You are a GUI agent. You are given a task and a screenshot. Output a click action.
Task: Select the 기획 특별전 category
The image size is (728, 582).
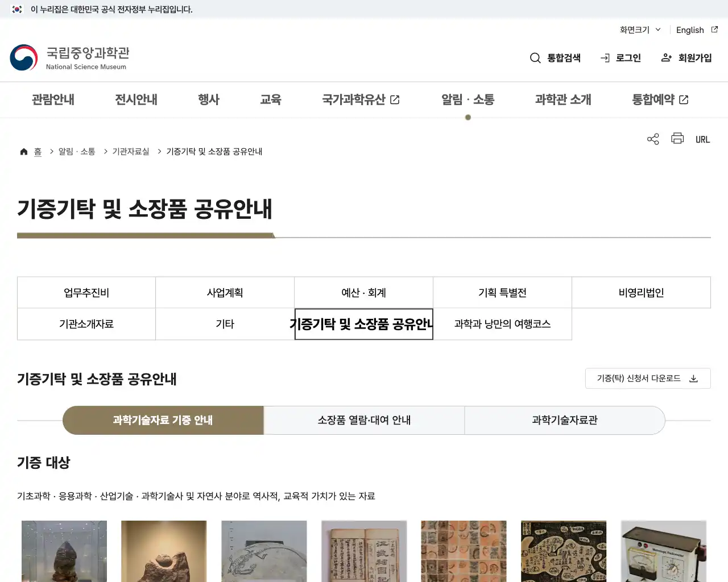[x=502, y=292]
